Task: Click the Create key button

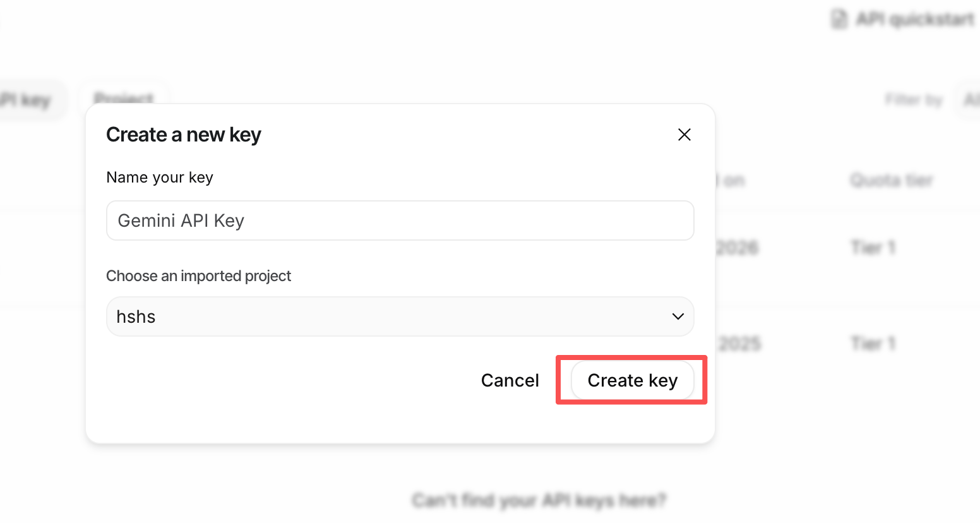Action: [x=632, y=380]
